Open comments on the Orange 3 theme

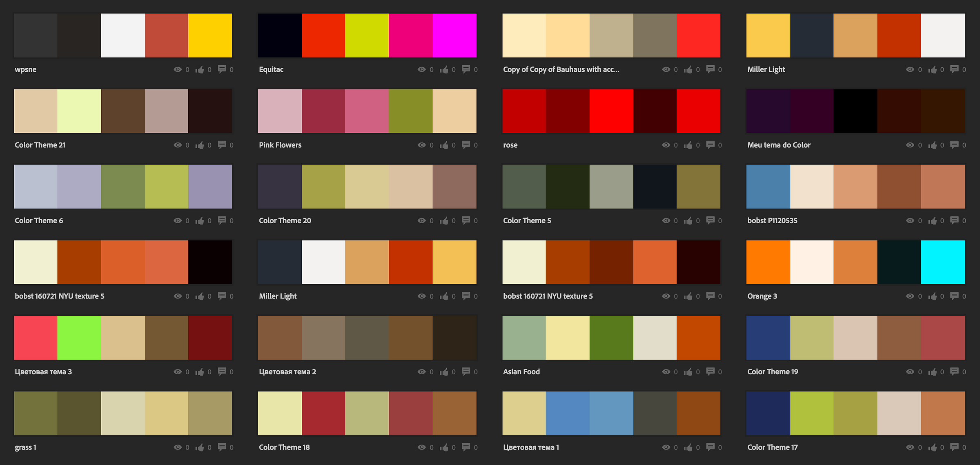coord(954,296)
